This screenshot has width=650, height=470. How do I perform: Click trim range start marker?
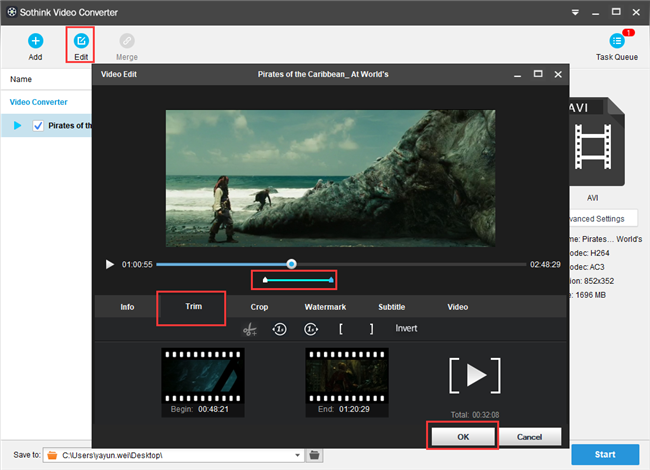pyautogui.click(x=265, y=280)
